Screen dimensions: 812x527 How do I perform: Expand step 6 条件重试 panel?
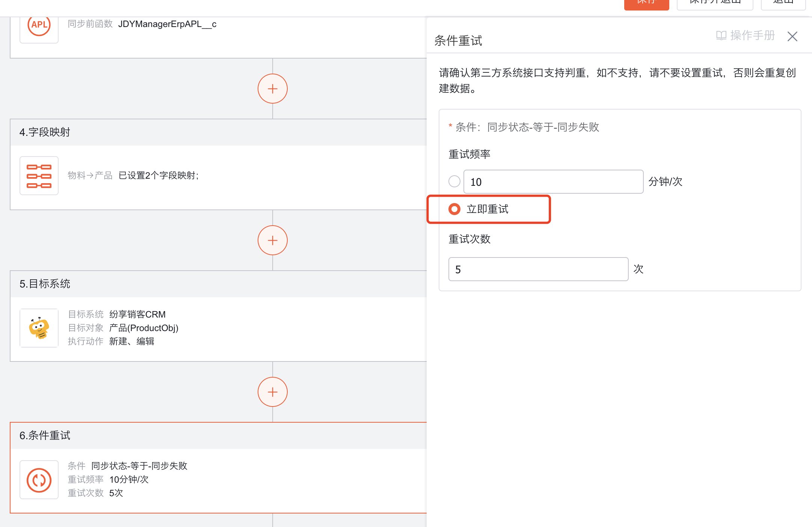tap(45, 435)
